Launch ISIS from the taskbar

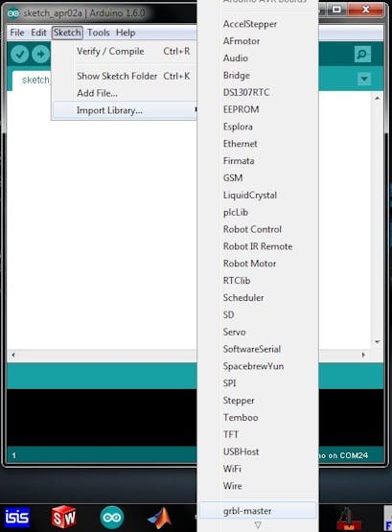[17, 517]
